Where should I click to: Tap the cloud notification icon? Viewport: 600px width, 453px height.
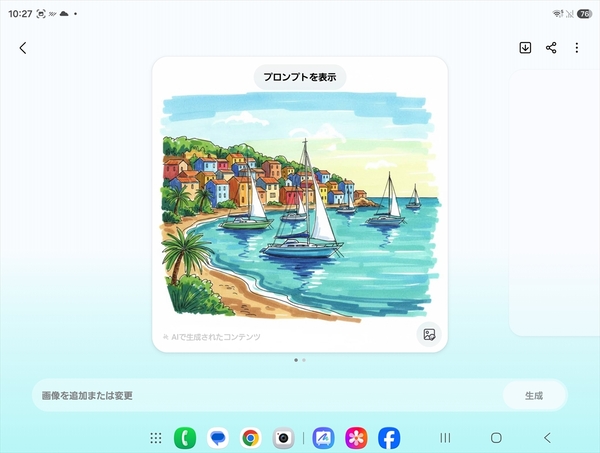tap(64, 14)
